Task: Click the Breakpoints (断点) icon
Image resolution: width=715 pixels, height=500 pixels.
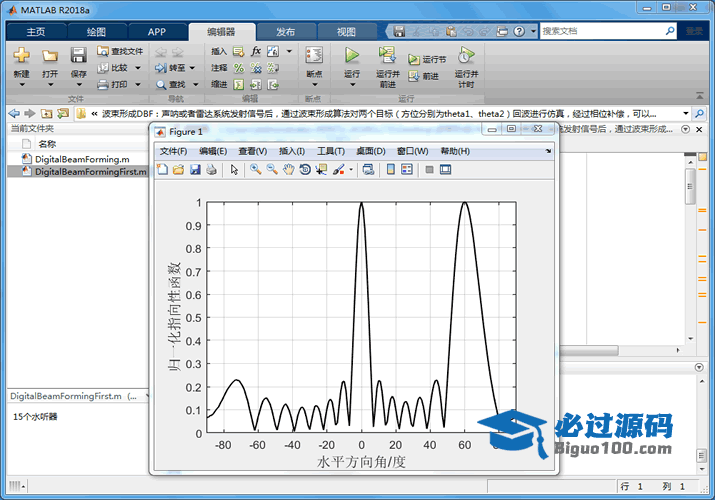Action: tap(314, 55)
